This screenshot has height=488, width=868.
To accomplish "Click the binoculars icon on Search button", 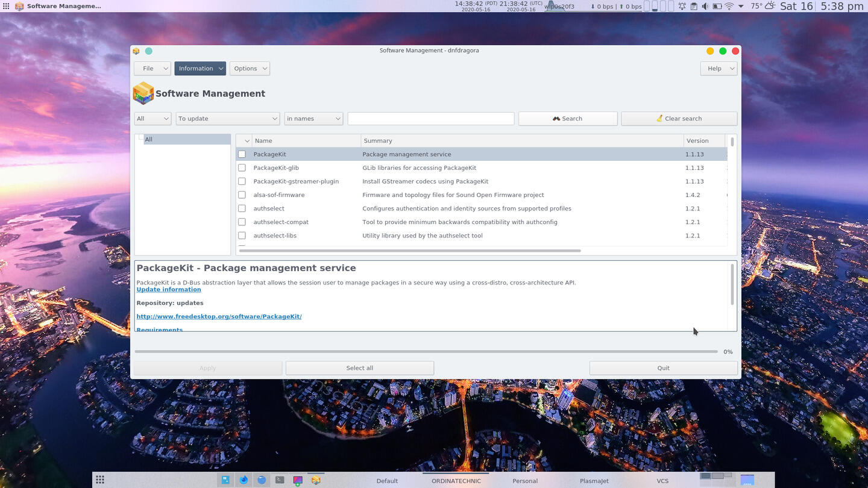I will coord(556,119).
